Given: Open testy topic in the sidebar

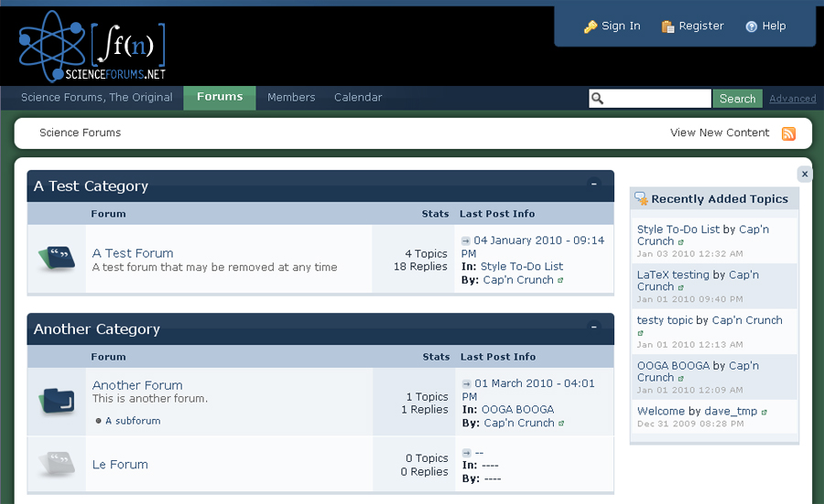Looking at the screenshot, I should click(x=665, y=320).
